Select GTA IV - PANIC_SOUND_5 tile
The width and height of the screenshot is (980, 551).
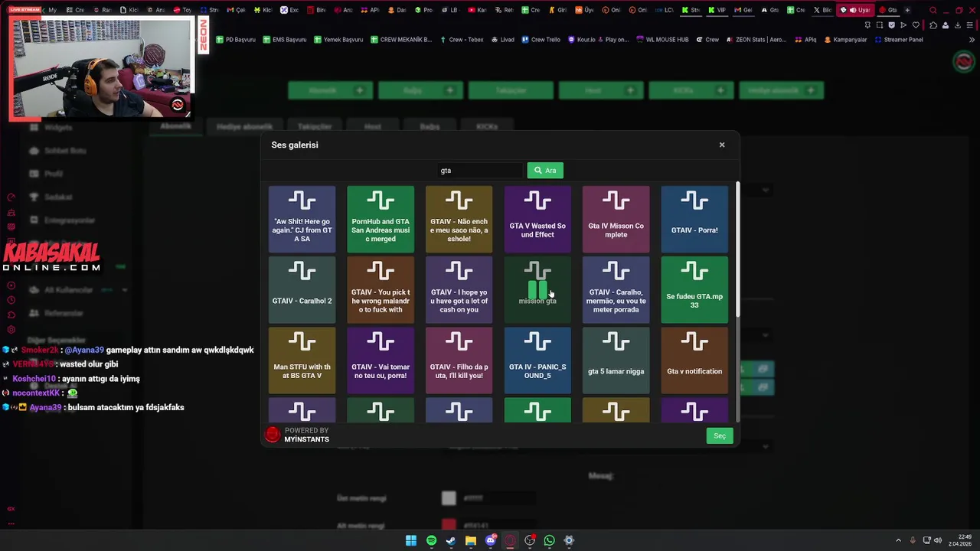click(537, 360)
